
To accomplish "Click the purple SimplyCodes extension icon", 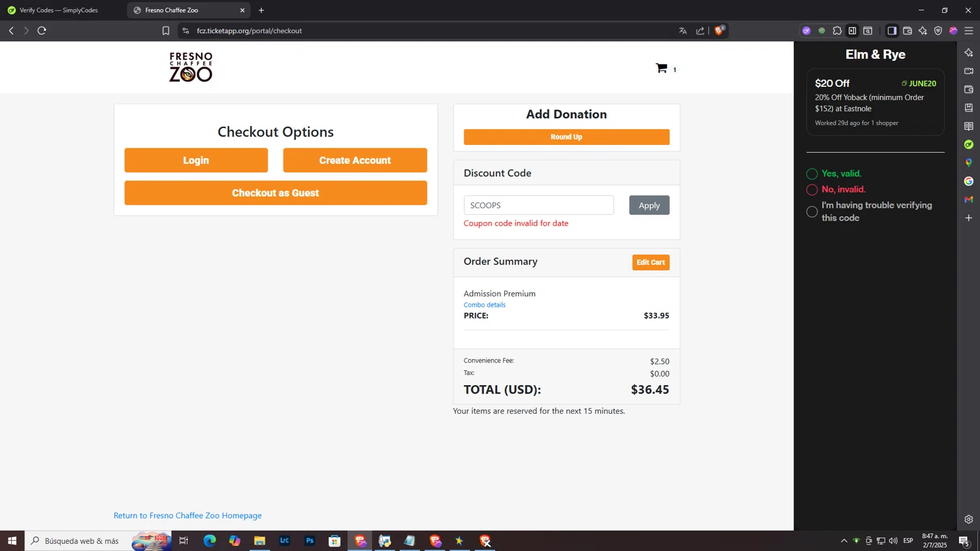I will point(806,31).
